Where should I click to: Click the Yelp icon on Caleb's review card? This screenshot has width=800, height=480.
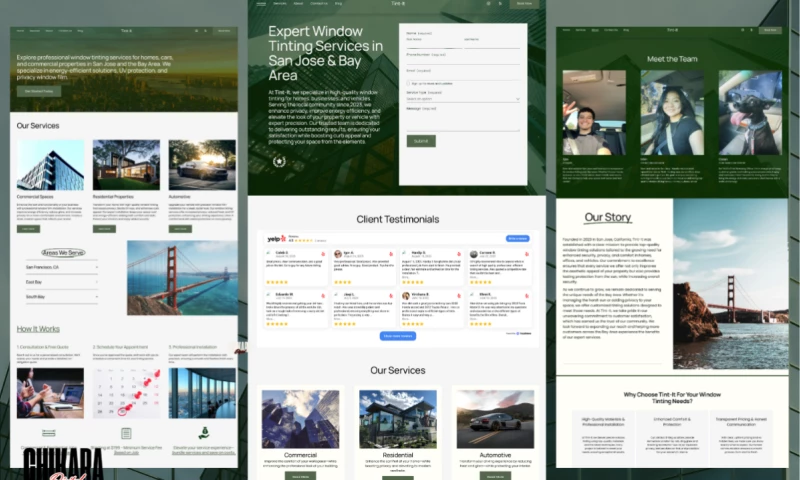click(323, 254)
